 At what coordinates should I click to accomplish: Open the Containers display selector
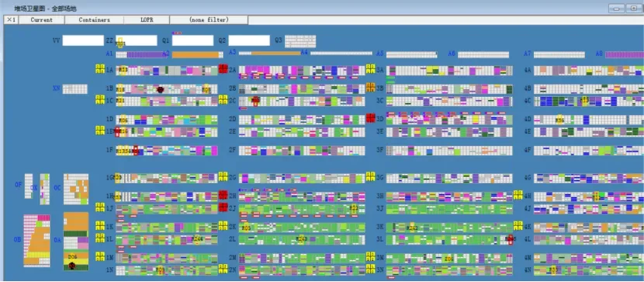pos(94,19)
